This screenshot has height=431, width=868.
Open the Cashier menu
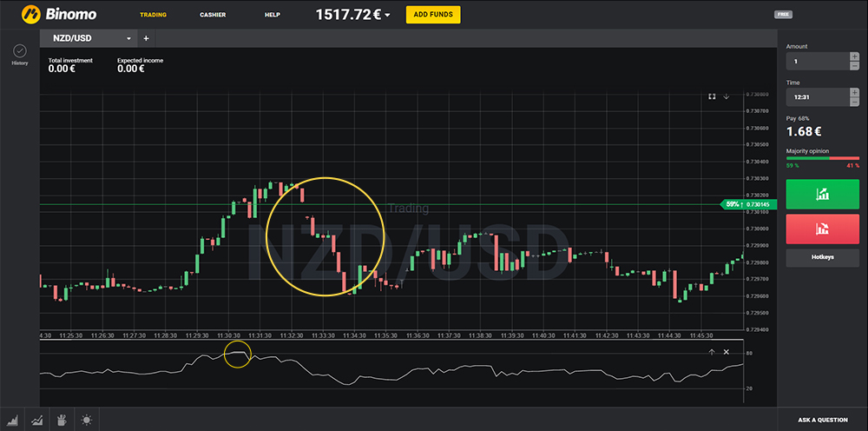pos(213,15)
